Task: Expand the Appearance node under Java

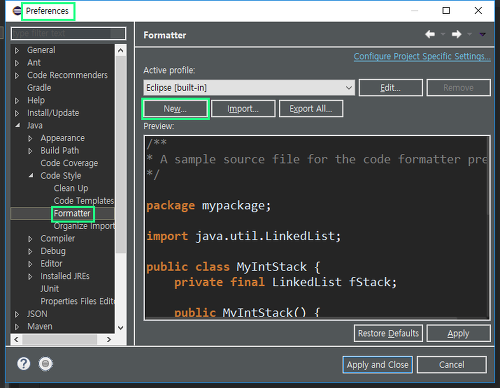Action: pyautogui.click(x=30, y=138)
